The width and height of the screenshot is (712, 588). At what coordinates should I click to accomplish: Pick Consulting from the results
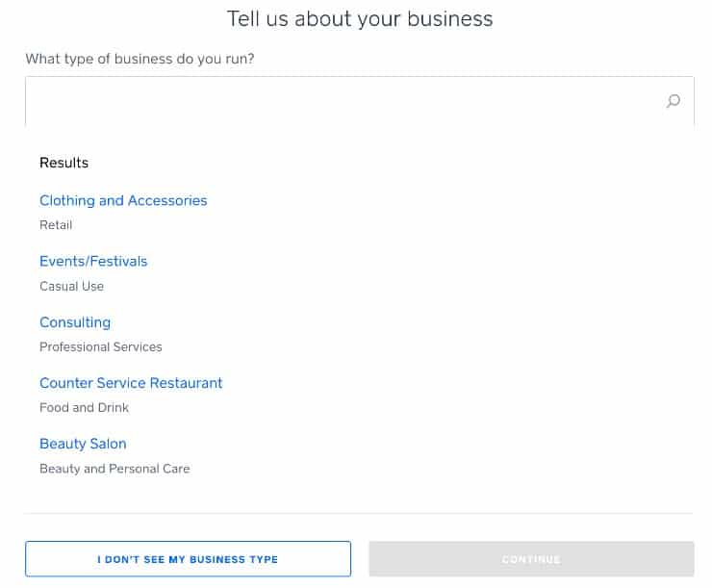coord(75,322)
